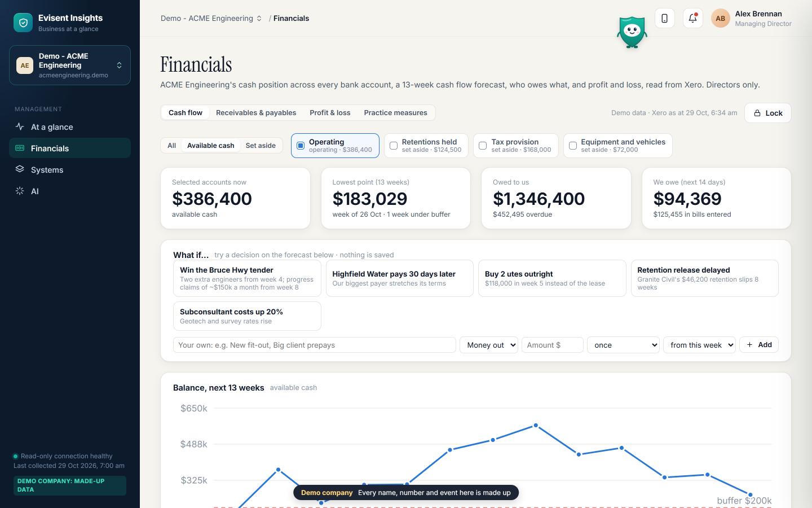This screenshot has height=508, width=812.
Task: Click the green mascot character
Action: click(x=632, y=33)
